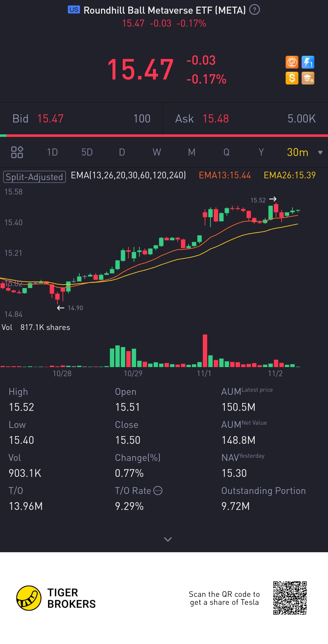Tap the 14.90 low marker on chart

tap(70, 308)
